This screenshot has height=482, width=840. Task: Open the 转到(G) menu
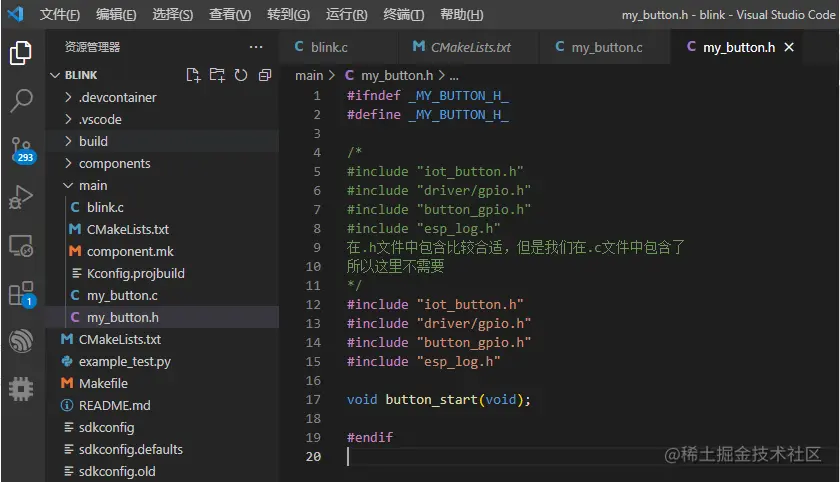[x=288, y=14]
